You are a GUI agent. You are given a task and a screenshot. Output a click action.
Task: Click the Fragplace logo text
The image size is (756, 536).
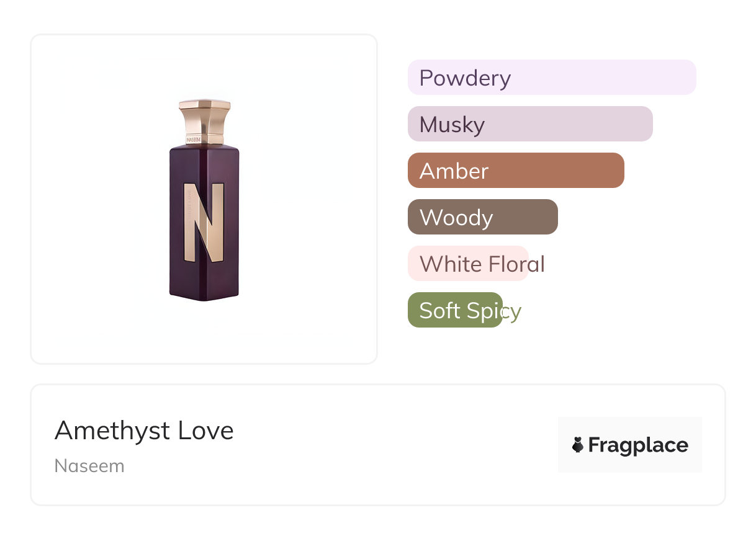(638, 445)
